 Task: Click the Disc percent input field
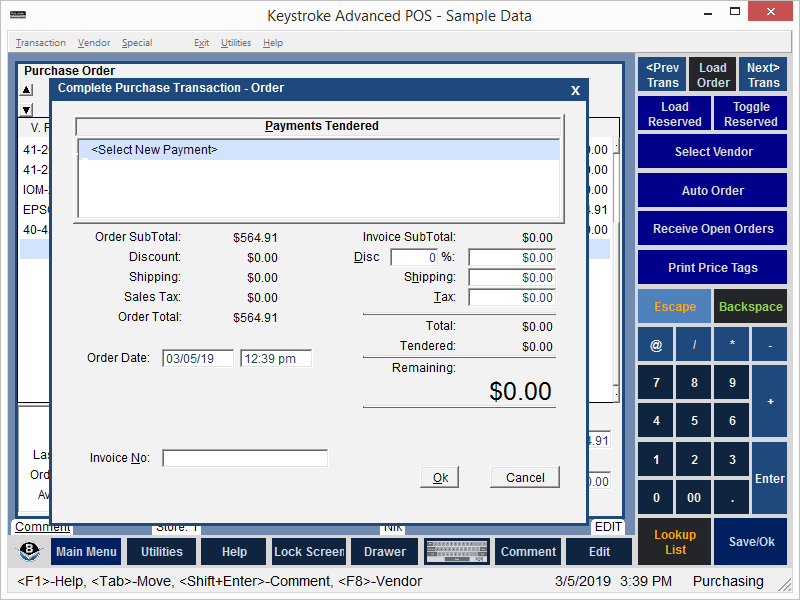(x=414, y=257)
